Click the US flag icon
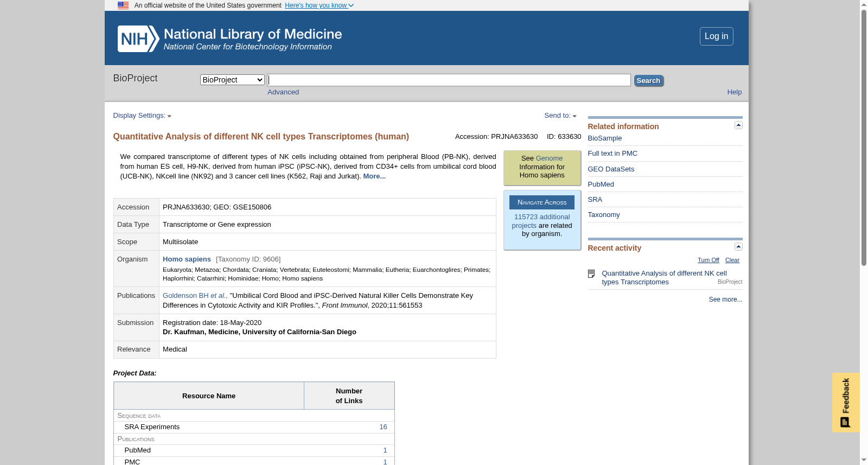Viewport: 868px width, 465px height. tap(123, 5)
